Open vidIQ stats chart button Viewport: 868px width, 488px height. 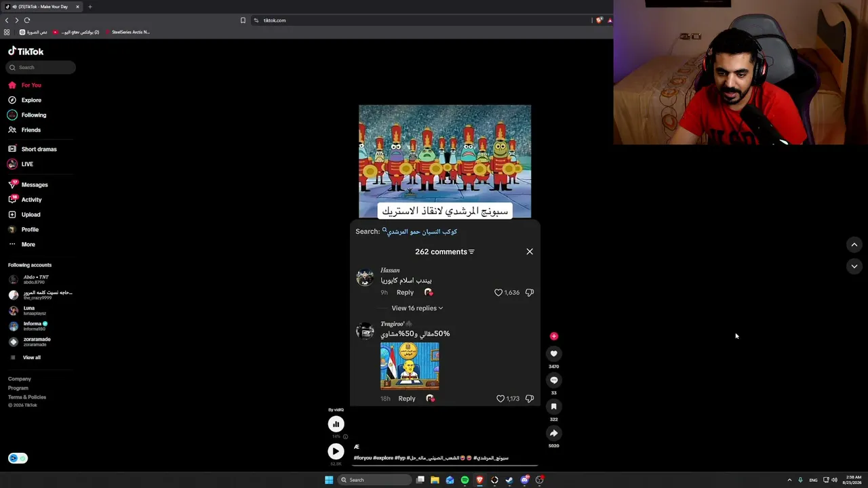pos(336,424)
